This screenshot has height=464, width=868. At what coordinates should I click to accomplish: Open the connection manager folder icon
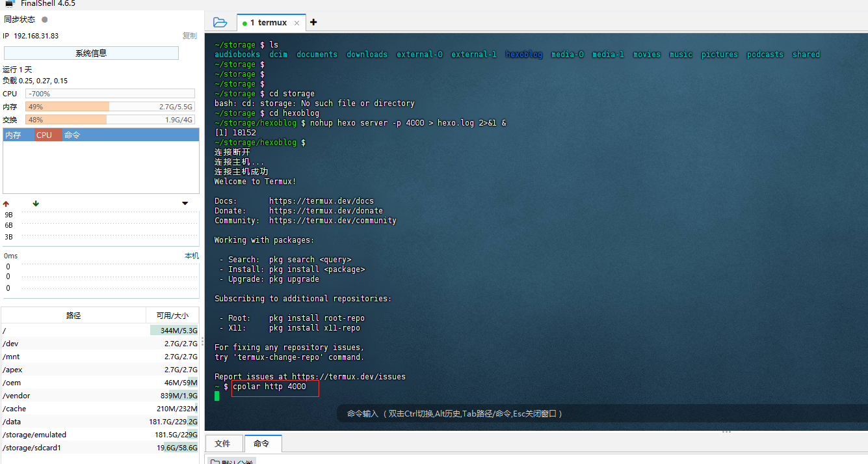click(220, 22)
